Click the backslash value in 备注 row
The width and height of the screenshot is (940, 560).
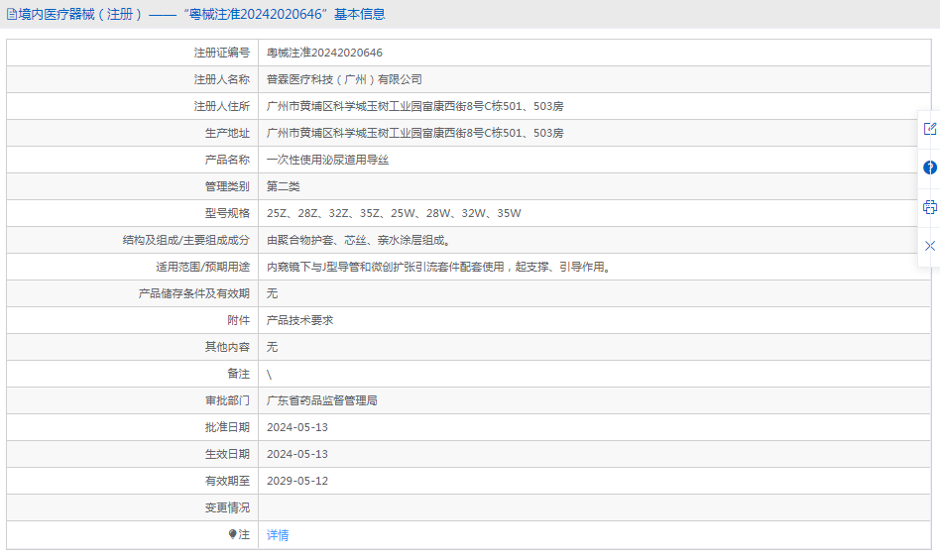269,375
